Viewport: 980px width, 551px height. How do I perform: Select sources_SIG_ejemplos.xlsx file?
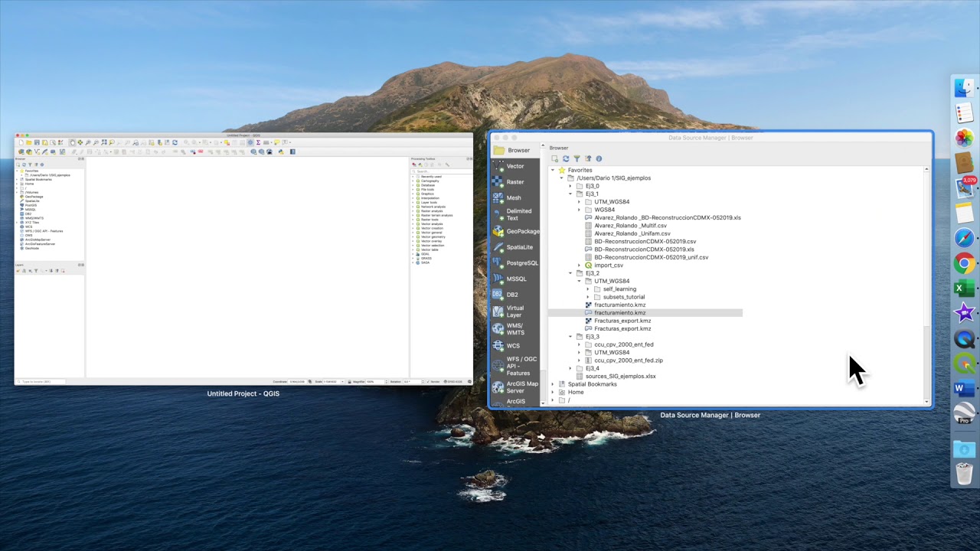click(620, 376)
